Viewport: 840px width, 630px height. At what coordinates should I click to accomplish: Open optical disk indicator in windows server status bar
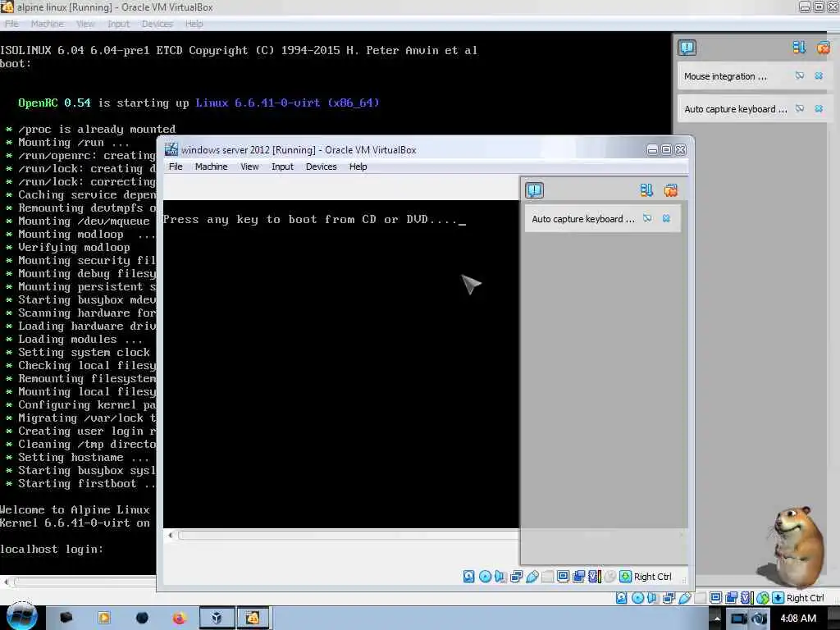pos(485,577)
